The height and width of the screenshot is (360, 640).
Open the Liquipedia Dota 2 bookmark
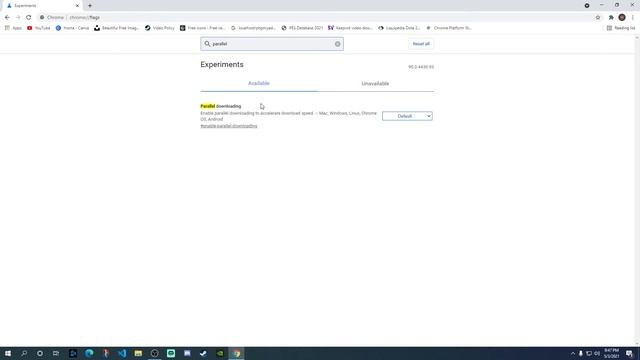click(x=399, y=28)
